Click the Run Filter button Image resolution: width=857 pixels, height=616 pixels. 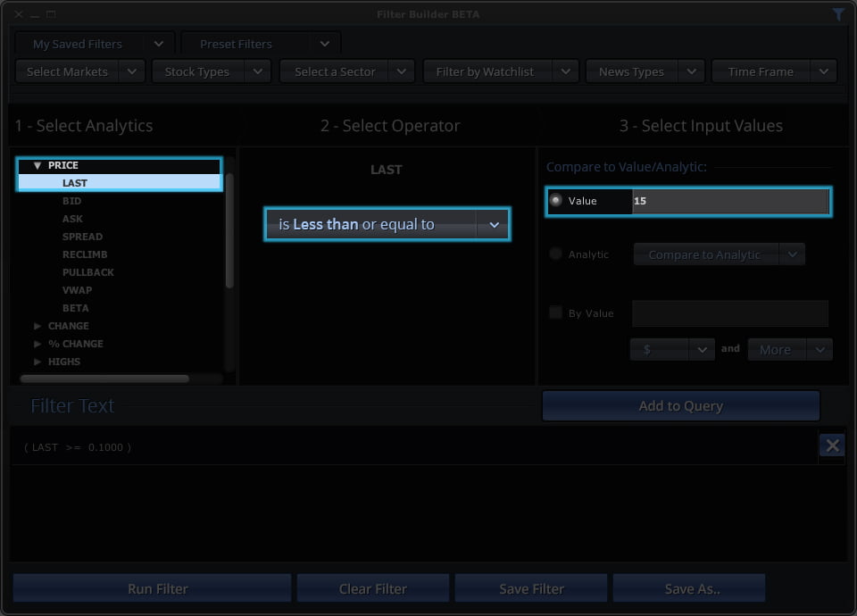tap(152, 588)
